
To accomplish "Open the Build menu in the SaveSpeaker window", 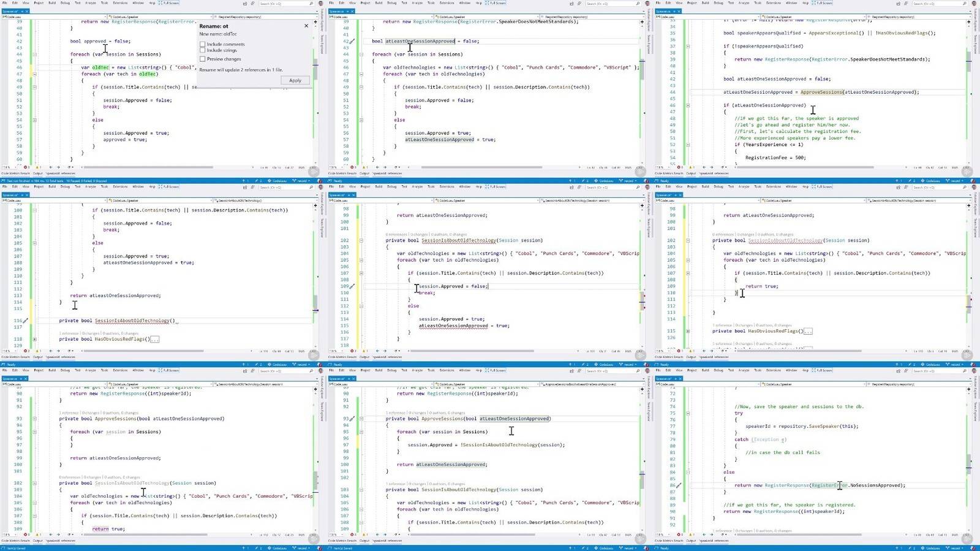I will (706, 371).
